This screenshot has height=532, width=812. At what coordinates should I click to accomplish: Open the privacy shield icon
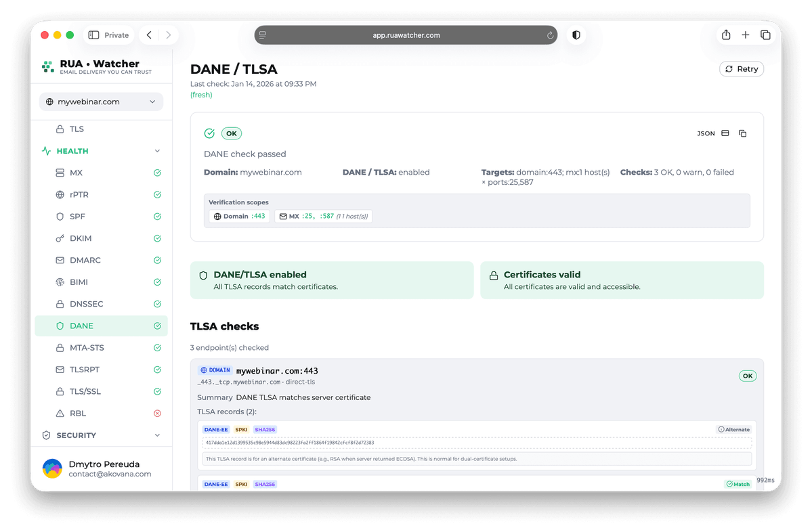point(576,35)
